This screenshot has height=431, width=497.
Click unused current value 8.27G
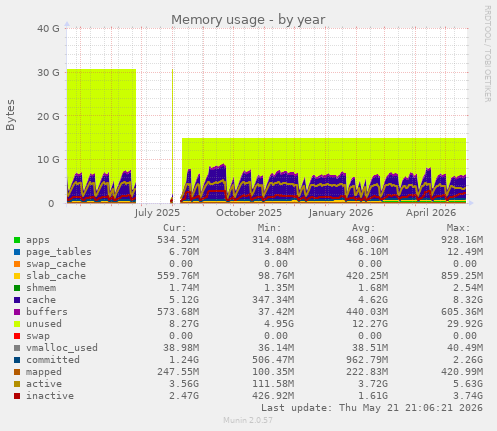(x=184, y=324)
